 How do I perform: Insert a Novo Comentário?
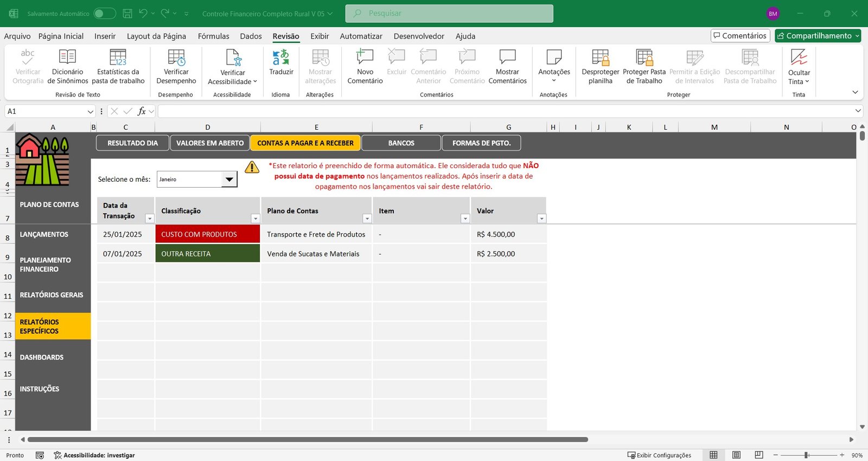pyautogui.click(x=365, y=57)
